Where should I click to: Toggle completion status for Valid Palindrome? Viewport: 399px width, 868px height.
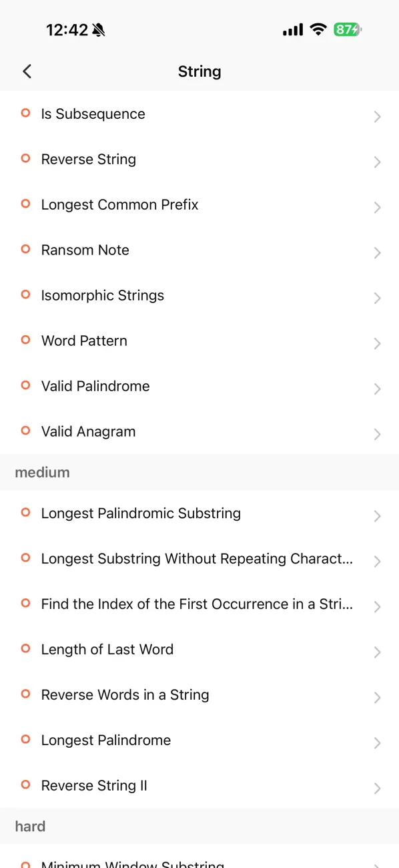pyautogui.click(x=25, y=386)
